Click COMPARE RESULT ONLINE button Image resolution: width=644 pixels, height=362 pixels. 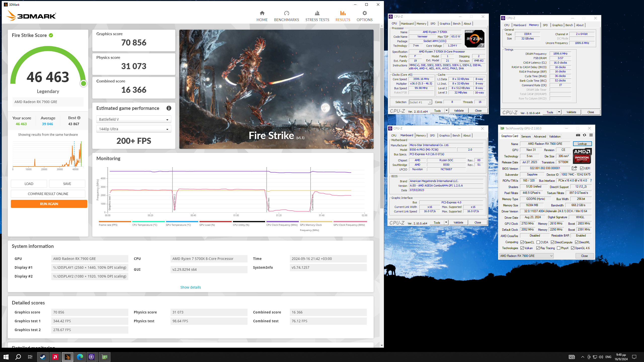48,194
